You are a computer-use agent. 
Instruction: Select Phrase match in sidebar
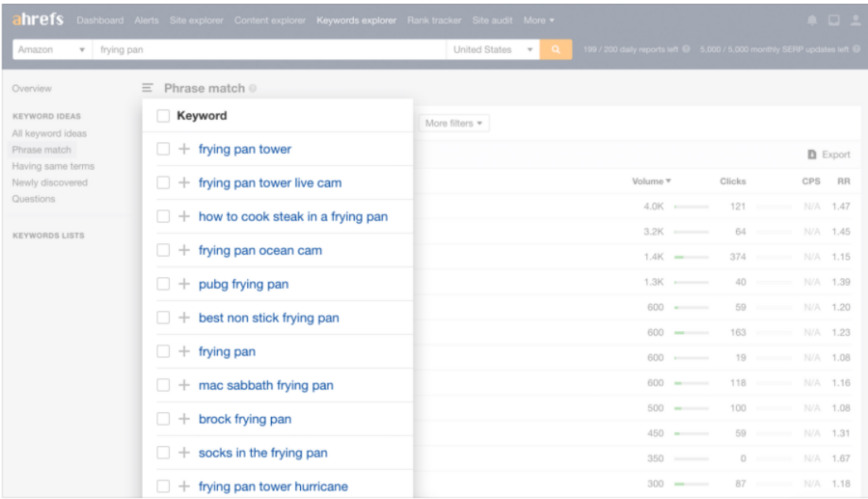(42, 150)
